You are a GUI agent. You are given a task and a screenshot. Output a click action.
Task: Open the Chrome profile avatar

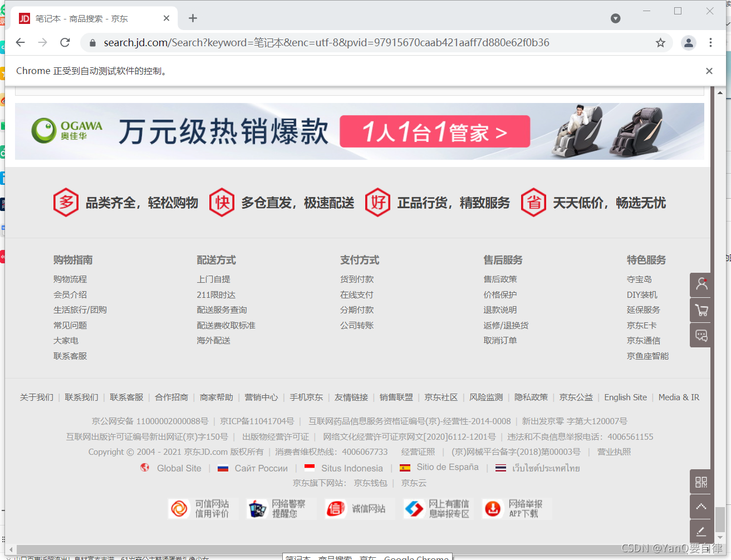689,43
